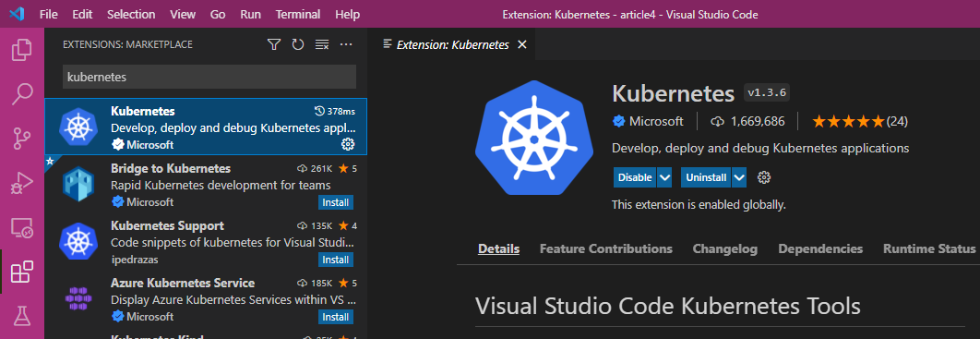Uninstall the Kubernetes extension
980x339 pixels.
click(x=706, y=177)
